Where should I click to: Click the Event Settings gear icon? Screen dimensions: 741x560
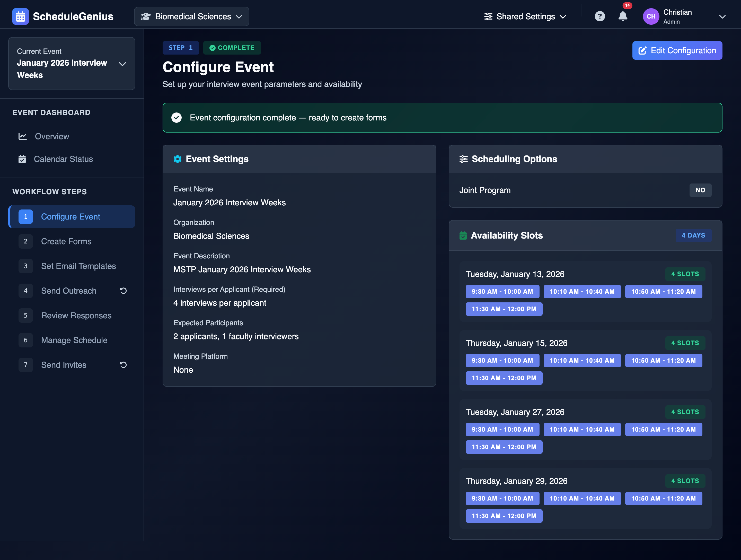(177, 159)
